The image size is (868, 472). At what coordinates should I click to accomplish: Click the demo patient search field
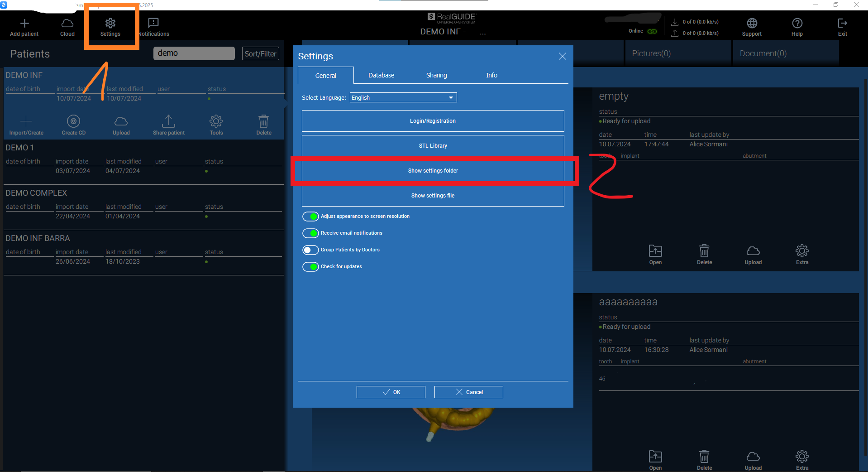(194, 53)
